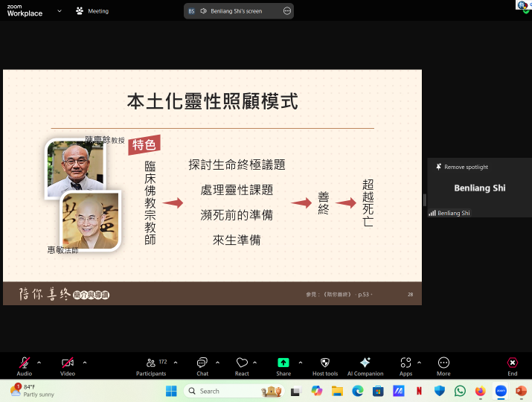
Task: Click the green Share screen icon
Action: coord(283,363)
